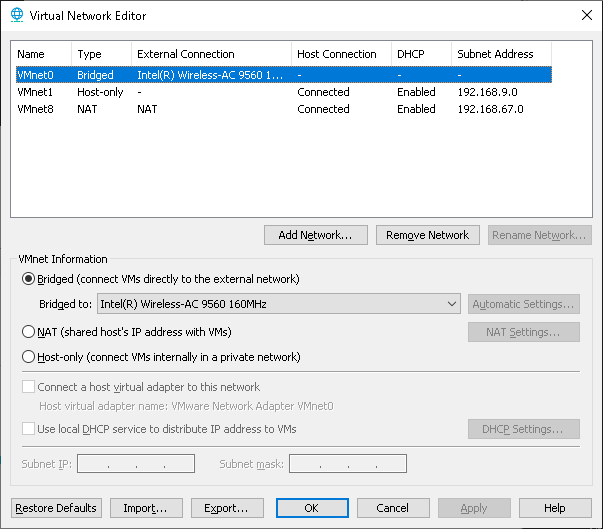Click Restore Defaults button

(56, 508)
